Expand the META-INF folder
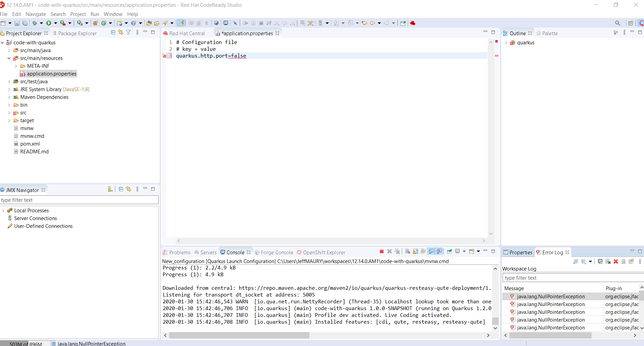644x346 pixels. tap(16, 66)
